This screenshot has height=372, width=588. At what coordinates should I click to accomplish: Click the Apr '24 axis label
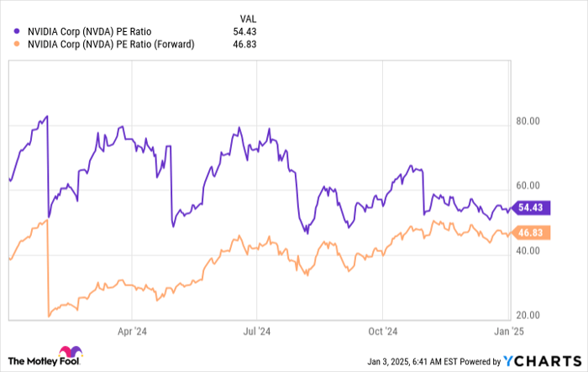pyautogui.click(x=131, y=331)
